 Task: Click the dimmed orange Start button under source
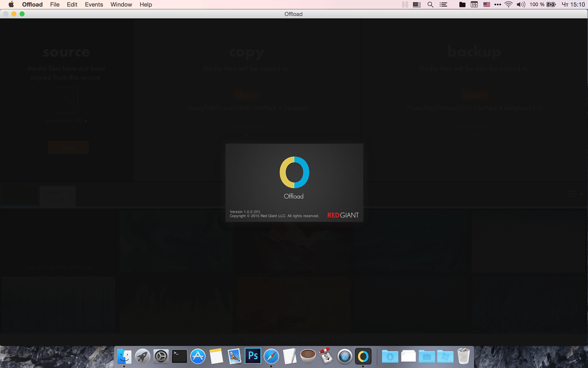click(x=68, y=147)
